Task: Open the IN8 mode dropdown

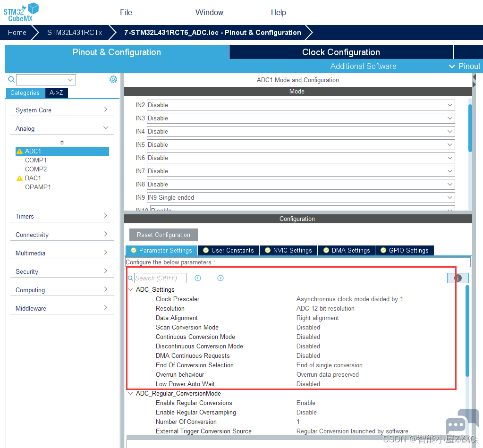Action: pyautogui.click(x=301, y=185)
